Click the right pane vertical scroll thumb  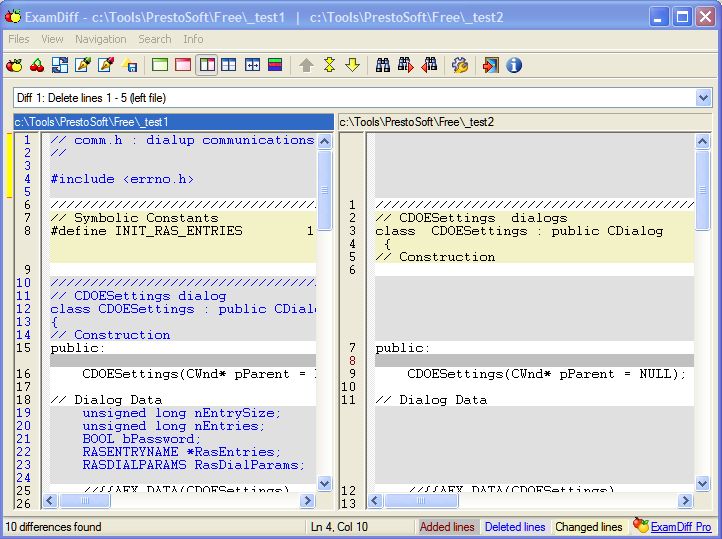[x=702, y=190]
